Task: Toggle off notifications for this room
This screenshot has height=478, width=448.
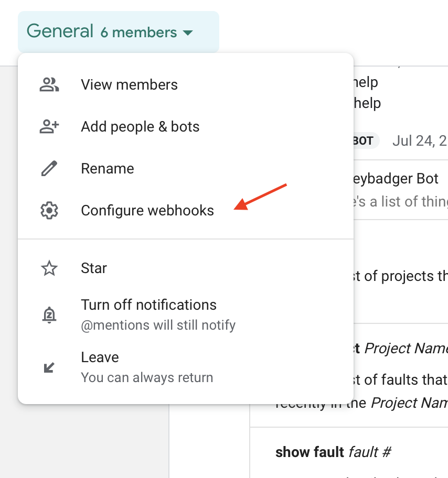Action: pos(148,305)
